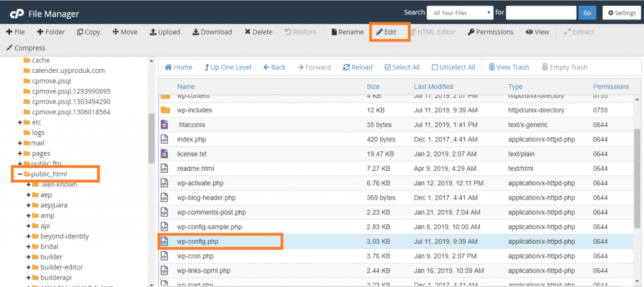
Task: Click the Move toolbar button
Action: click(x=125, y=32)
